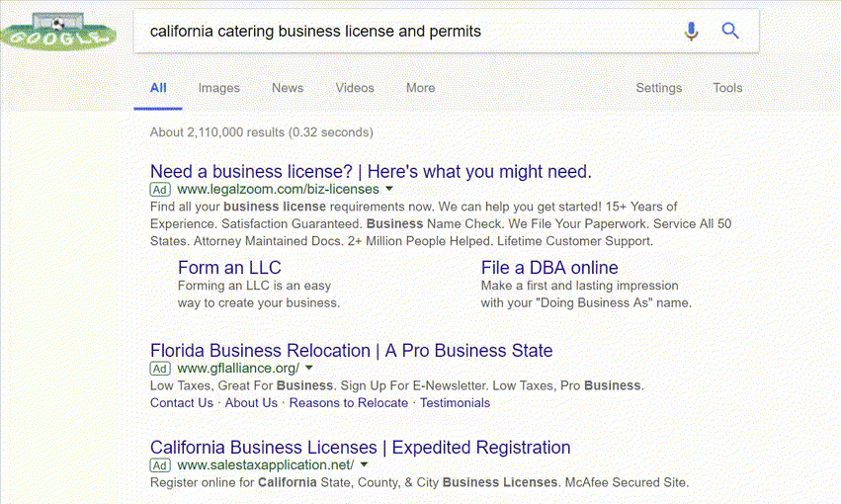This screenshot has width=841, height=504.
Task: Open the "Need a business license?" ad link
Action: click(x=371, y=171)
